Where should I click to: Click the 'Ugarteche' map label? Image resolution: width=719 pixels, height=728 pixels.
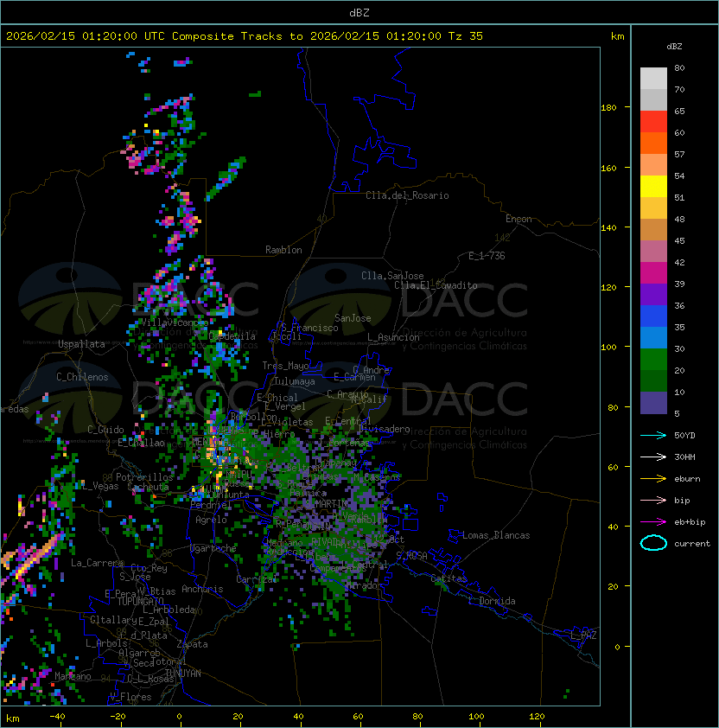click(x=213, y=548)
